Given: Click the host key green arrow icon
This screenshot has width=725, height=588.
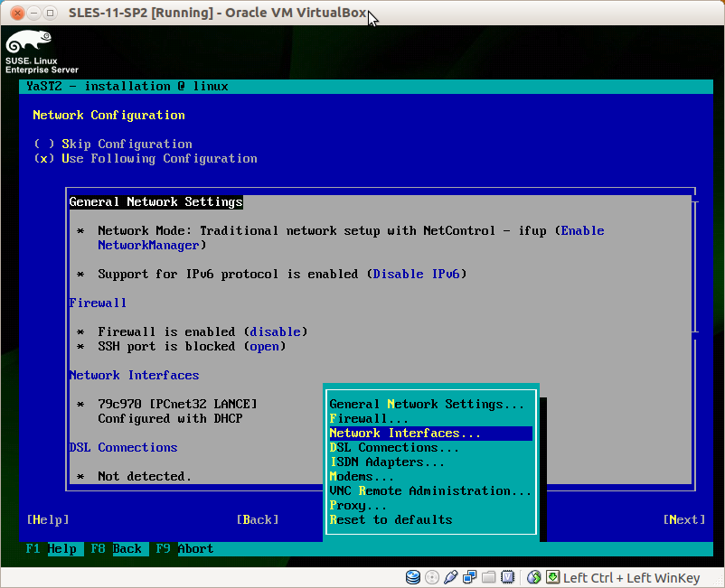Looking at the screenshot, I should [552, 577].
